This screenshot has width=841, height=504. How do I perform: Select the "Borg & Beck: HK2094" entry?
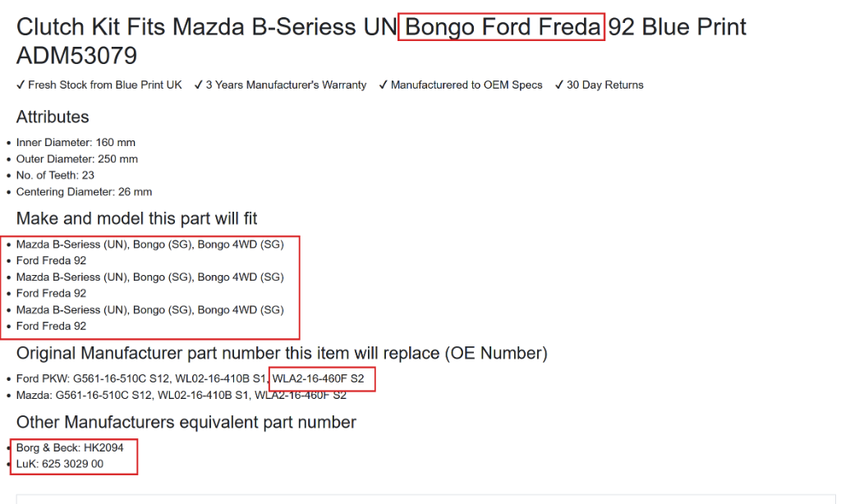68,448
